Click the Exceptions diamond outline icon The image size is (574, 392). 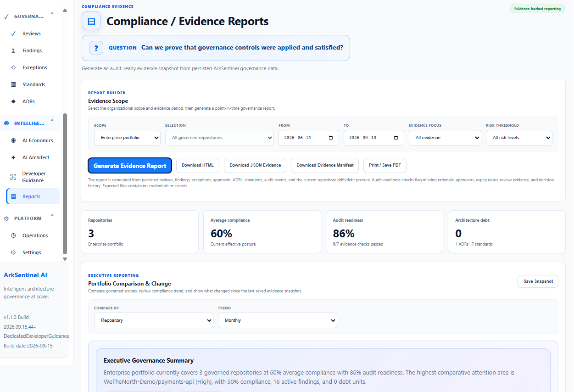pyautogui.click(x=13, y=67)
